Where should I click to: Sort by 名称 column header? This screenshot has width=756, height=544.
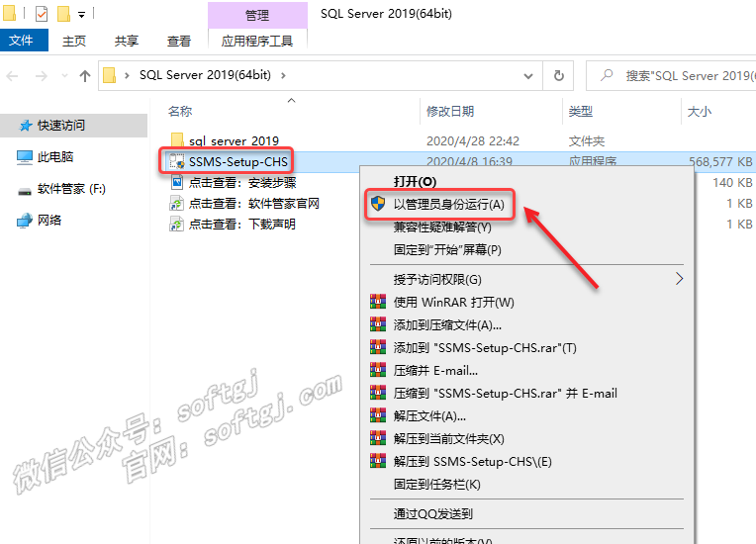[180, 112]
